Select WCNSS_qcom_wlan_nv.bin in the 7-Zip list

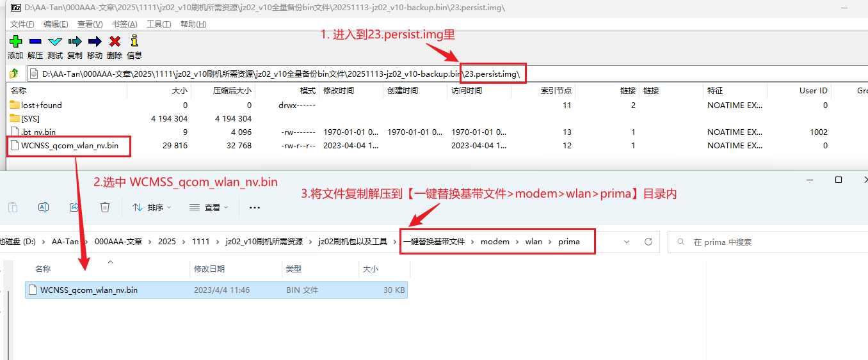pos(69,146)
